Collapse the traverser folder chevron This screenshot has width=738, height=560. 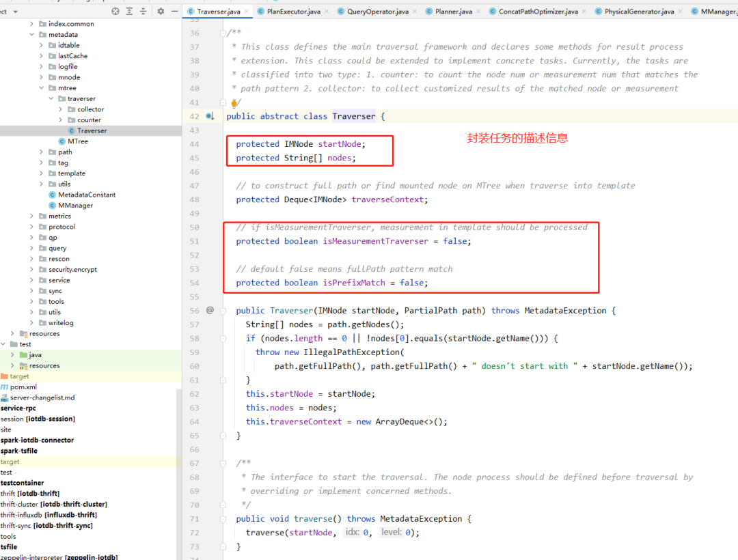(51, 98)
